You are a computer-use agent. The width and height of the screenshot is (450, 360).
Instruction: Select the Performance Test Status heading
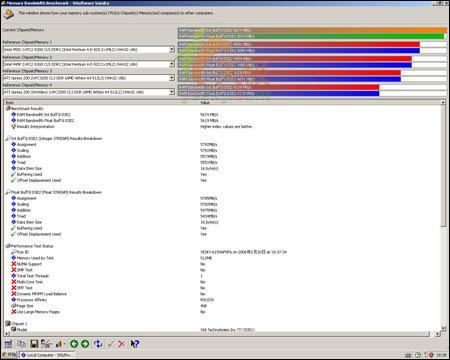click(32, 246)
